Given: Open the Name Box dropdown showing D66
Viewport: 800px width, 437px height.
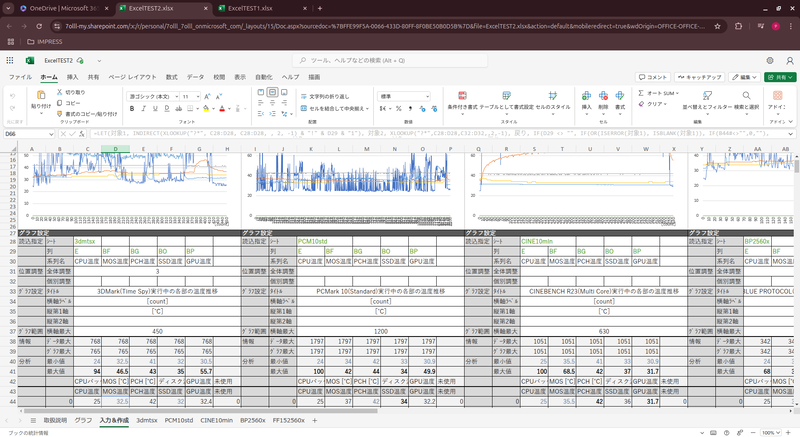Looking at the screenshot, I should (x=51, y=134).
